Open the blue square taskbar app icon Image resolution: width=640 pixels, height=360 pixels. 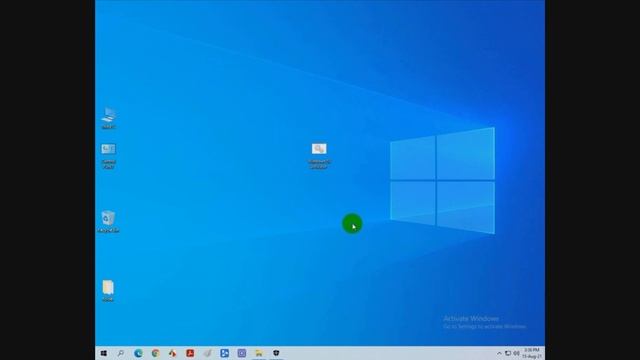[224, 353]
